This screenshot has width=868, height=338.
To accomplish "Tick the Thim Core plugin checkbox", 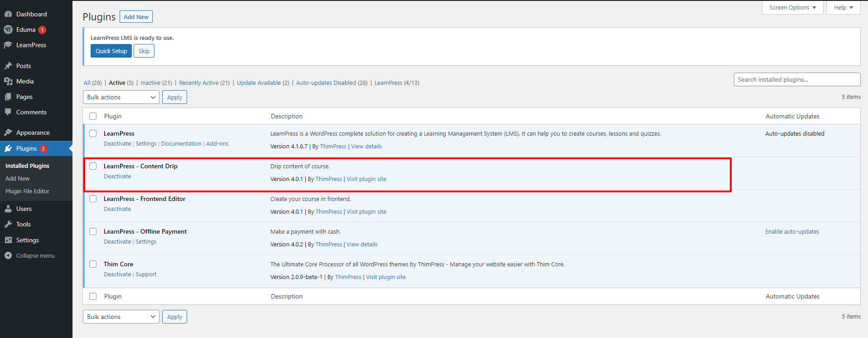I will 93,264.
